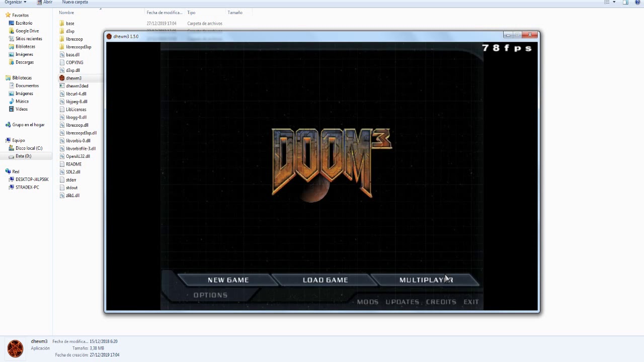Open the MULTIPLAYER menu
This screenshot has width=644, height=362.
(x=426, y=280)
